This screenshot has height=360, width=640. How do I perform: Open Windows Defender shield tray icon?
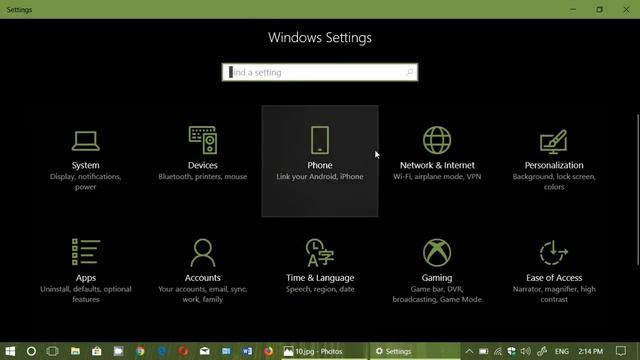click(x=511, y=351)
